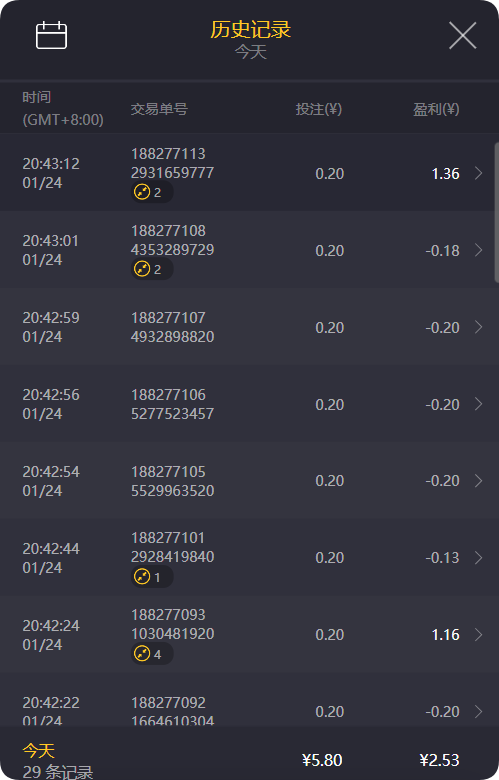499x780 pixels.
Task: Select transaction number 188277106 5277523457
Action: 173,404
